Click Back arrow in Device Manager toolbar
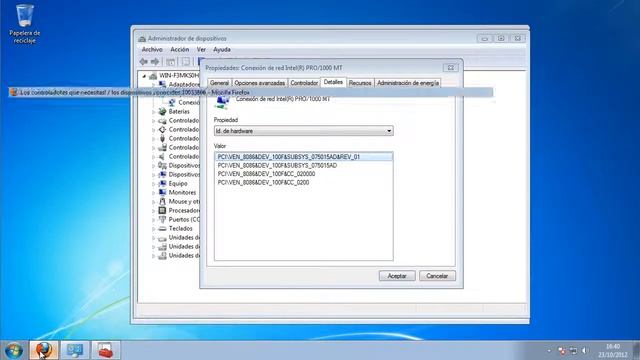The height and width of the screenshot is (360, 640). tap(144, 62)
